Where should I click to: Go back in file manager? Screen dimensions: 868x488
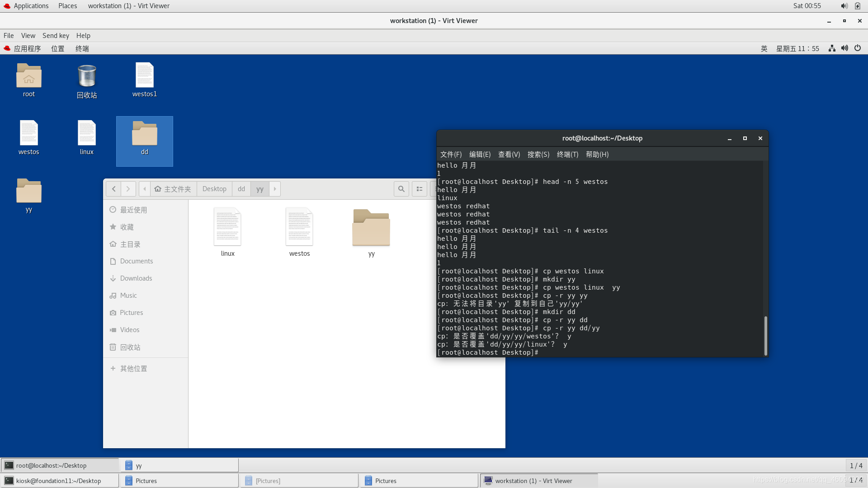[113, 189]
